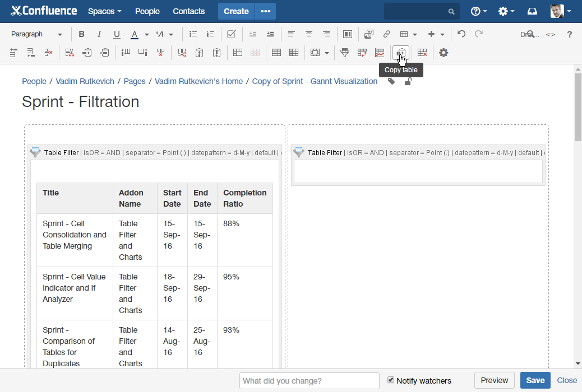The height and width of the screenshot is (392, 582).
Task: Insert the pivot table macro
Action: [362, 53]
